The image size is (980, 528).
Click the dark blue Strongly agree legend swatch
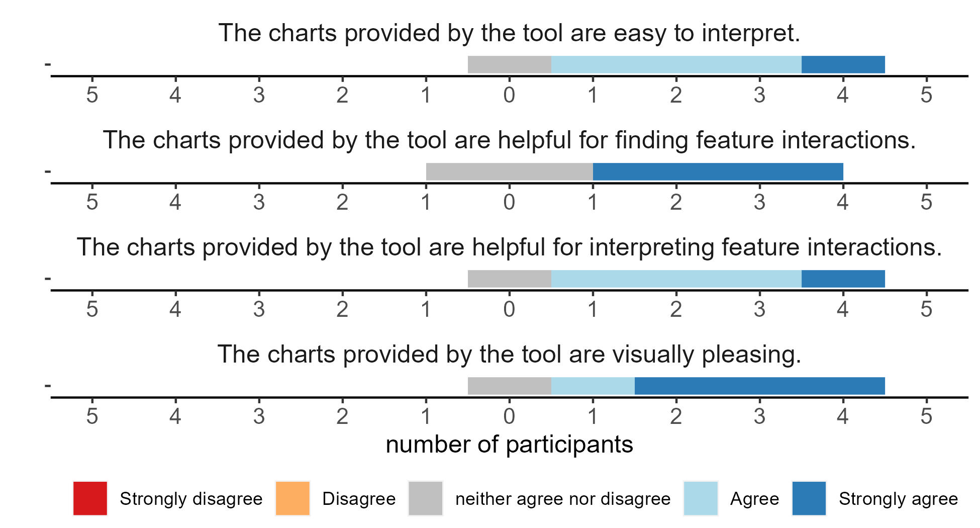coord(809,498)
